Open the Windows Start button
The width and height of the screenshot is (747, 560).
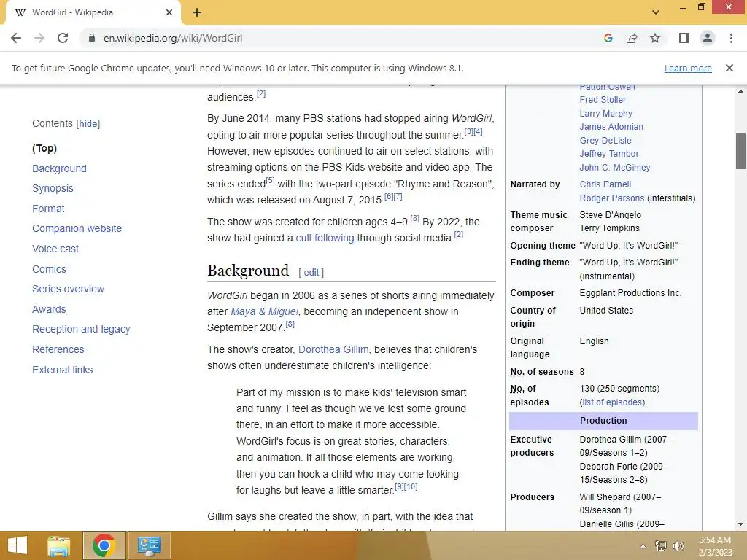click(x=18, y=545)
